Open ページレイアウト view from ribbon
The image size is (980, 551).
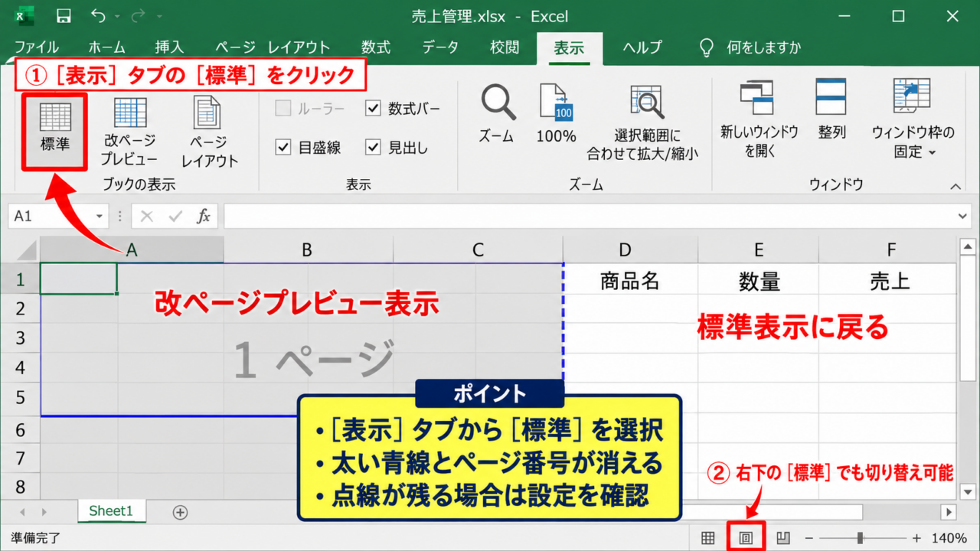(x=209, y=132)
